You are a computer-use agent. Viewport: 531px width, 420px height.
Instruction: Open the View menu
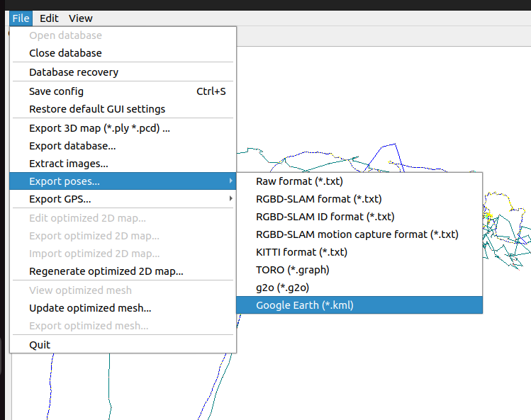pos(80,18)
